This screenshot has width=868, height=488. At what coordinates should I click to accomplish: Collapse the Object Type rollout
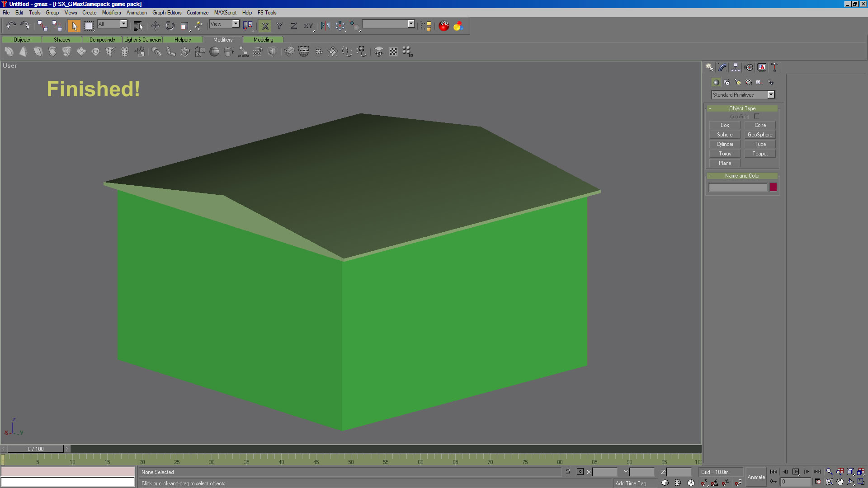pyautogui.click(x=742, y=108)
